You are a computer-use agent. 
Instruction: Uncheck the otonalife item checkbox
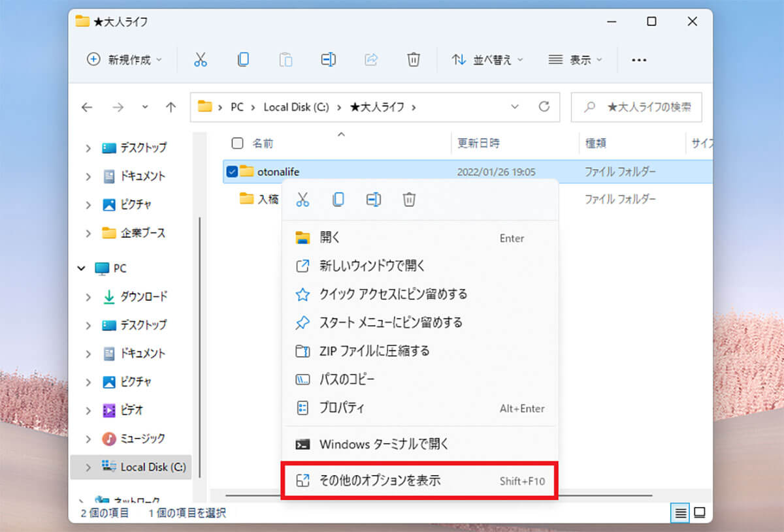pos(232,172)
